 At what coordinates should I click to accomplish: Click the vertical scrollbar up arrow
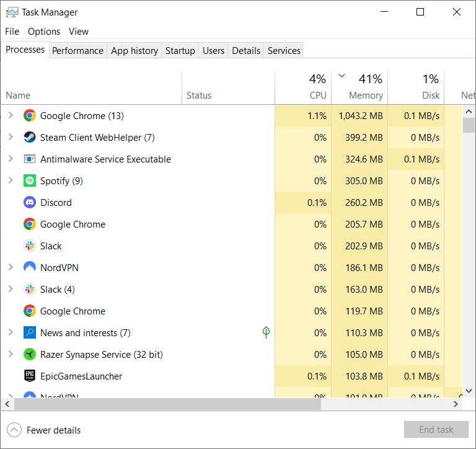click(469, 112)
